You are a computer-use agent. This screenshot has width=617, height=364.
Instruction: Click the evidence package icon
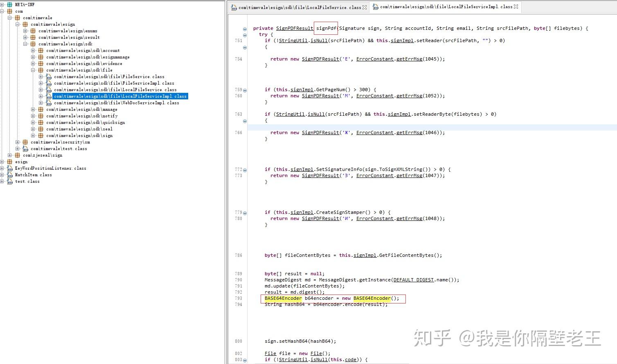(41, 63)
